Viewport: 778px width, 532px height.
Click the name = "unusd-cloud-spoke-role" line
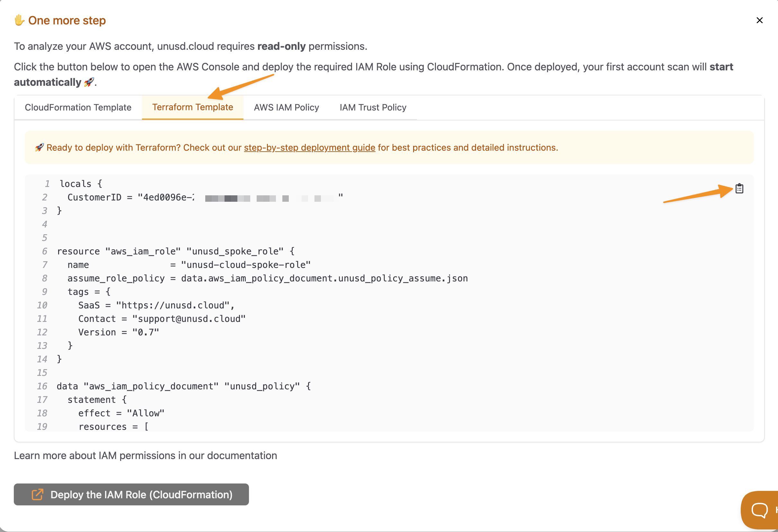click(x=189, y=265)
